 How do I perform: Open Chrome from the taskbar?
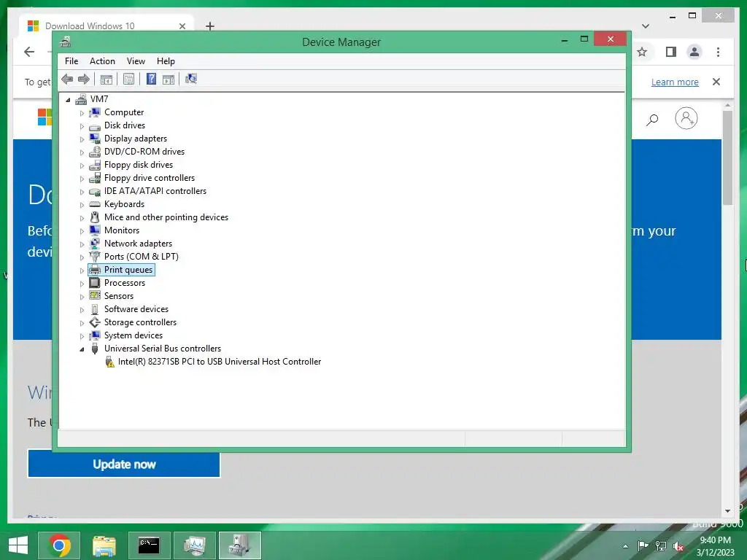60,545
